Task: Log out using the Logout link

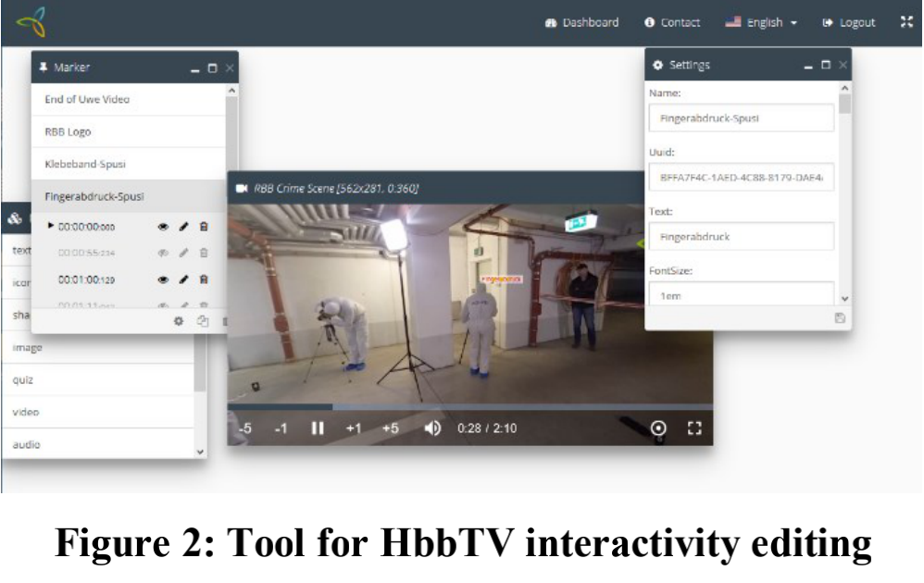Action: pos(849,22)
